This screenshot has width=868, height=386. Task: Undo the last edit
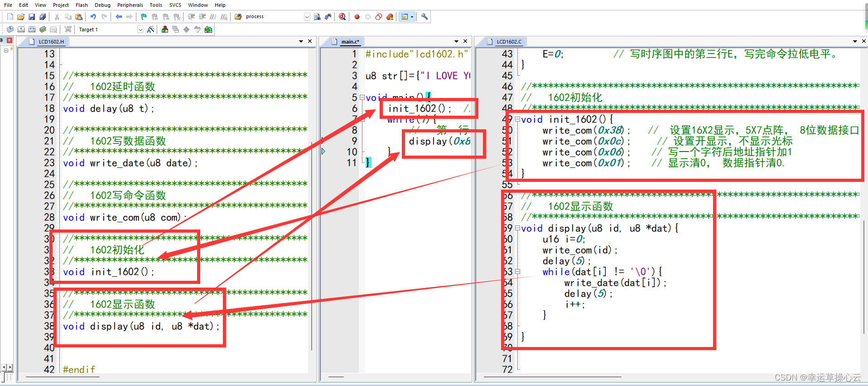[x=93, y=17]
